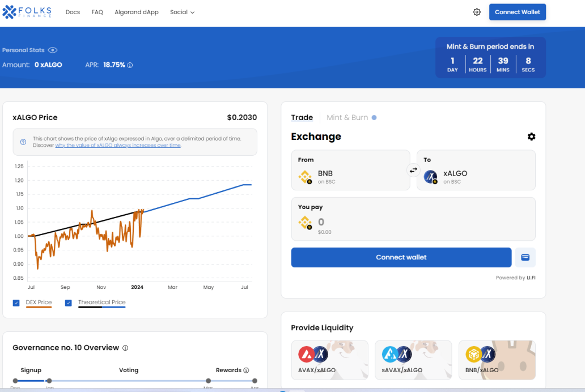Viewport: 585px width, 392px height.
Task: Click the Voting start timeline dot
Action: point(49,381)
